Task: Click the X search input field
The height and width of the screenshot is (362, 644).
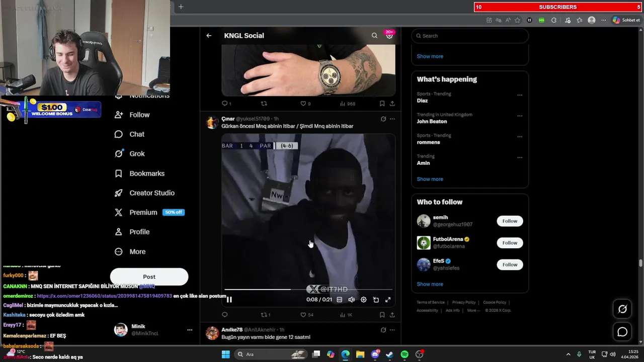Action: pyautogui.click(x=470, y=36)
